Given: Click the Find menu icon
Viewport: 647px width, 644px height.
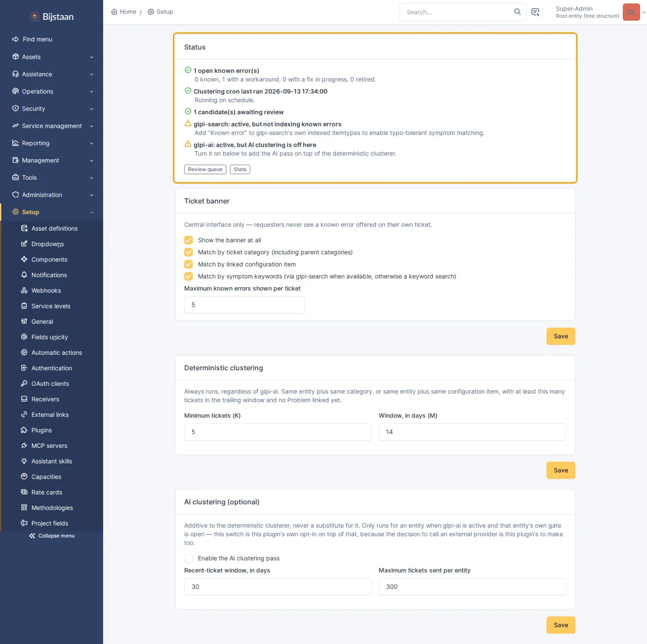Looking at the screenshot, I should tap(16, 39).
